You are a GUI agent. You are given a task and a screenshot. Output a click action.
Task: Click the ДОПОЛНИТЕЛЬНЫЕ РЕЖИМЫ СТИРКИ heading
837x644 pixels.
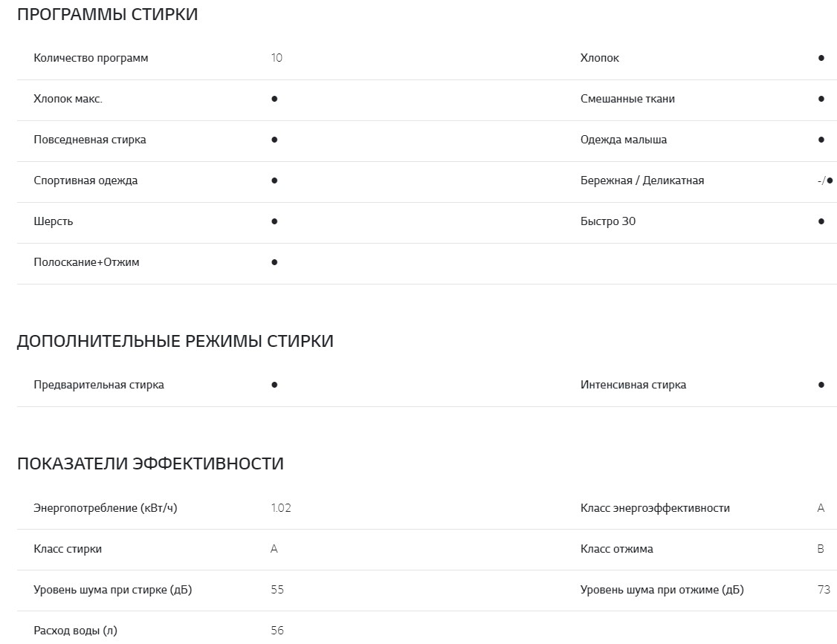click(175, 341)
